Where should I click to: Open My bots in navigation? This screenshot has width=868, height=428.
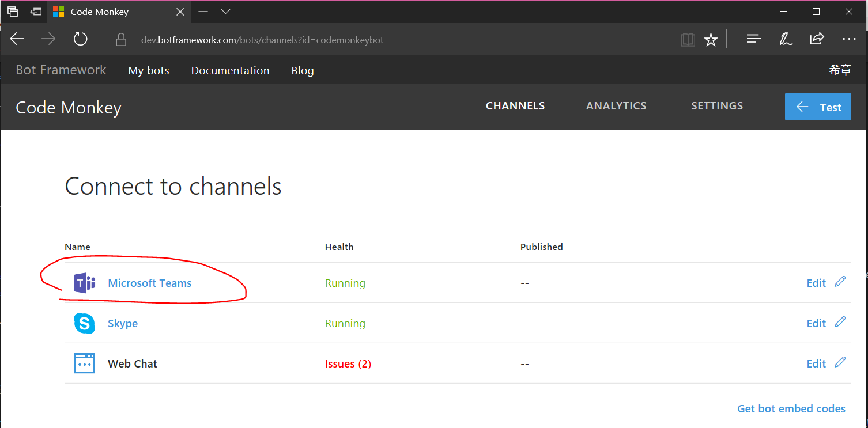149,71
